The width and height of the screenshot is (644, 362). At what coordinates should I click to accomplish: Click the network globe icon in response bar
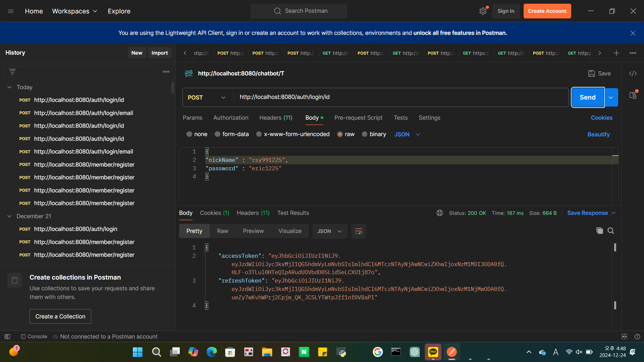(x=440, y=213)
